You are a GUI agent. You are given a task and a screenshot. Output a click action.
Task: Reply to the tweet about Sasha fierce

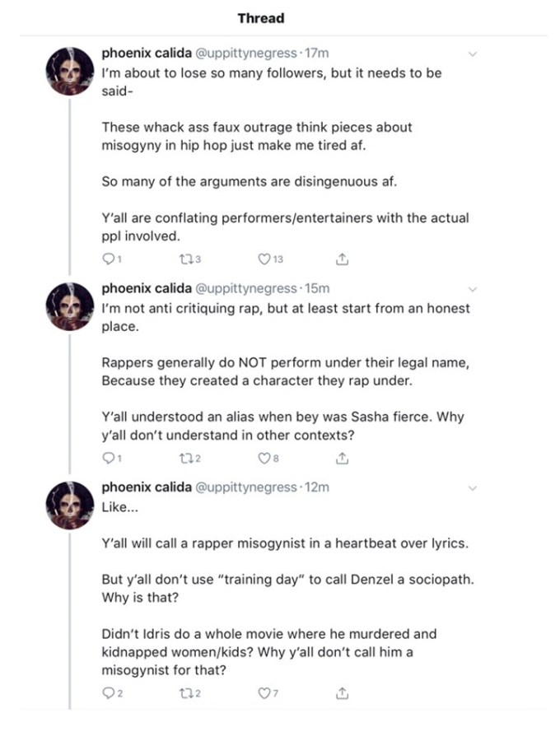coord(107,457)
